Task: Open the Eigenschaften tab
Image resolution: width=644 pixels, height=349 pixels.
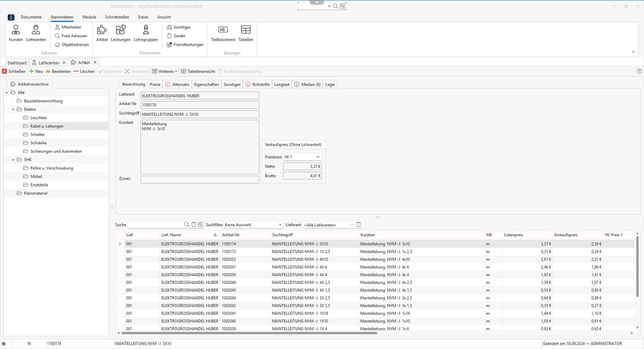Action: (x=206, y=85)
